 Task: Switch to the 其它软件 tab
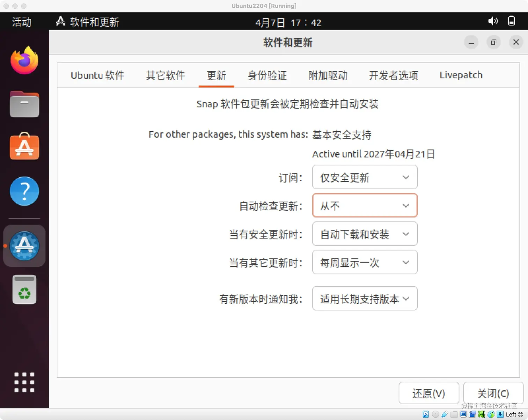point(166,75)
